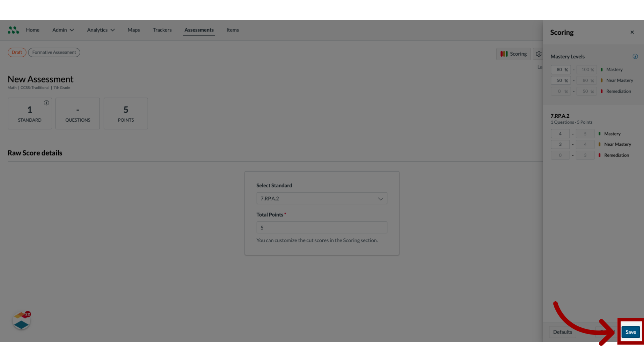Click the Total Points input field
Screen dimensions: 644x362
click(x=322, y=227)
